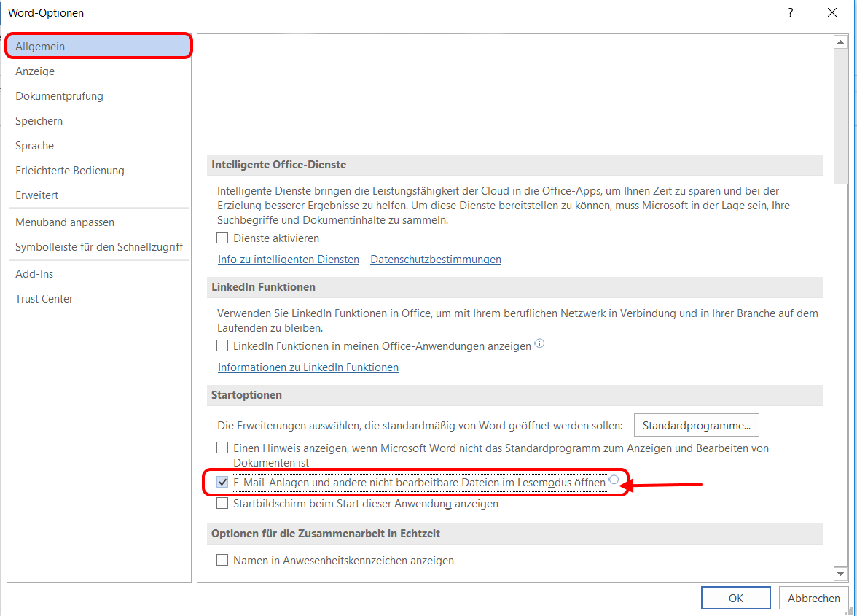Select the Add-Ins category
This screenshot has height=616, width=857.
pyautogui.click(x=99, y=274)
